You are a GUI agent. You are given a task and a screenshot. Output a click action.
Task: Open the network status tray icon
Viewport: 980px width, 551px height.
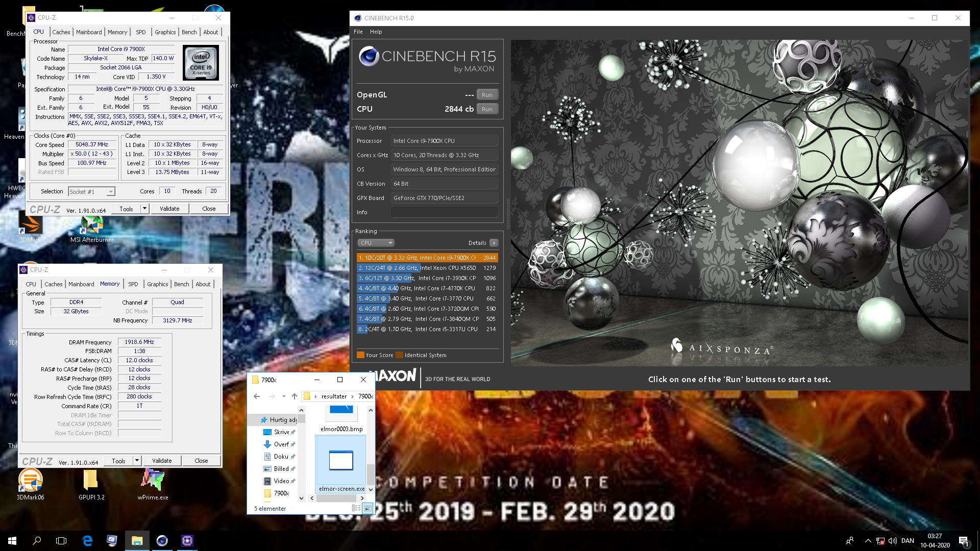880,541
